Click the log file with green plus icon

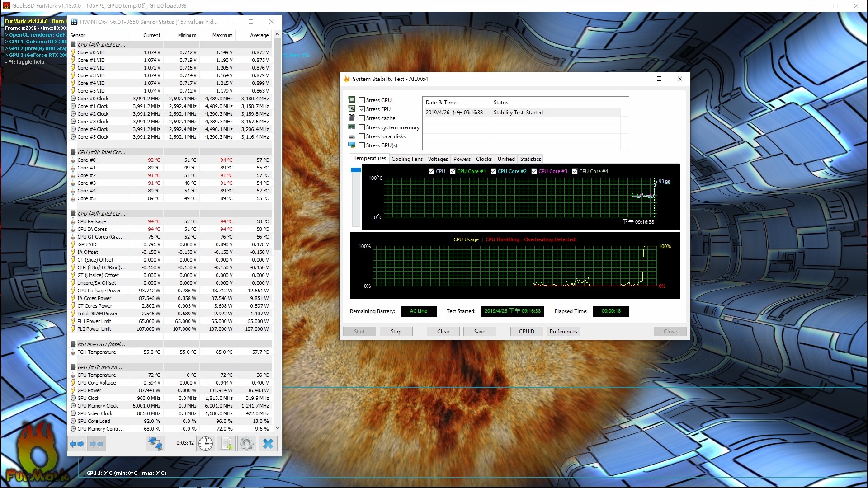click(226, 444)
